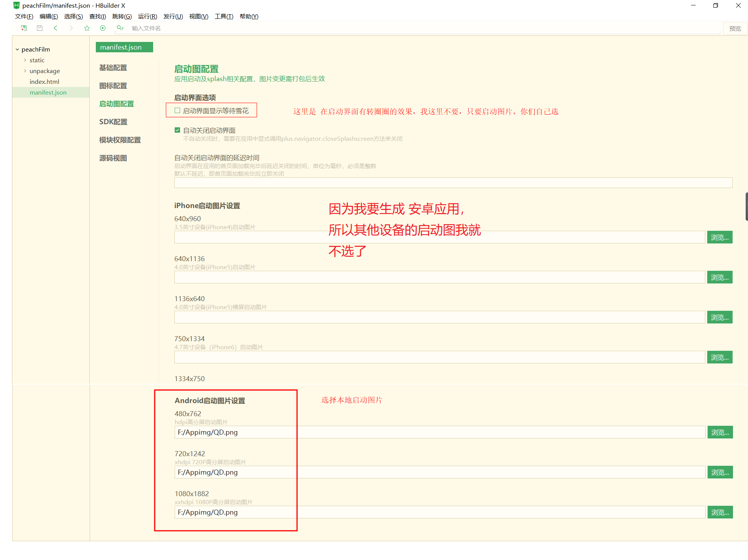Click the Save icon in the toolbar
Image resolution: width=748 pixels, height=560 pixels.
click(x=39, y=28)
